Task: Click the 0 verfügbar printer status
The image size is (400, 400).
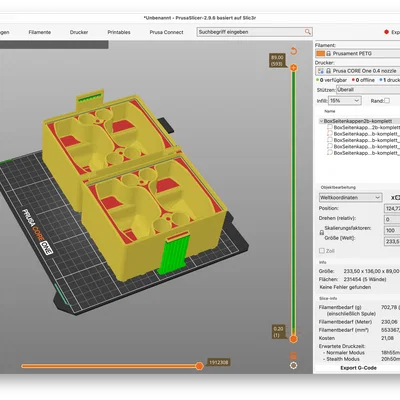Action: point(331,80)
